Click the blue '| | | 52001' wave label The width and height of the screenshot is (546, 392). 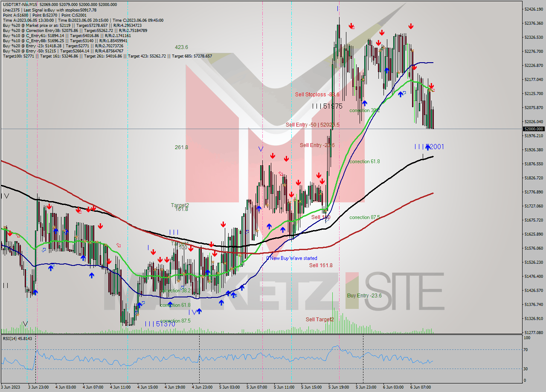tap(429, 147)
